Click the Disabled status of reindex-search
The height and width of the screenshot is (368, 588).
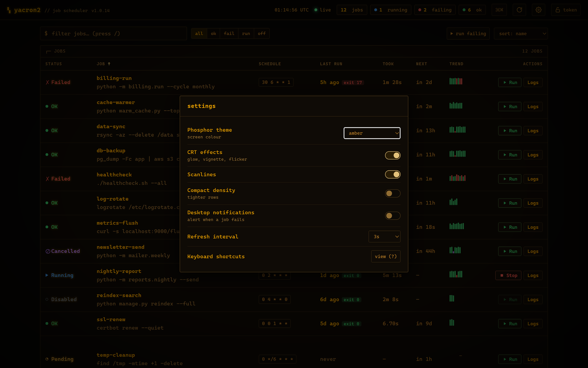pyautogui.click(x=61, y=299)
